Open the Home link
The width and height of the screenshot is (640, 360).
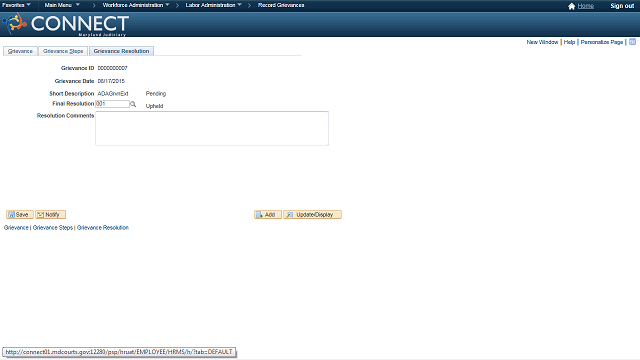tap(586, 6)
